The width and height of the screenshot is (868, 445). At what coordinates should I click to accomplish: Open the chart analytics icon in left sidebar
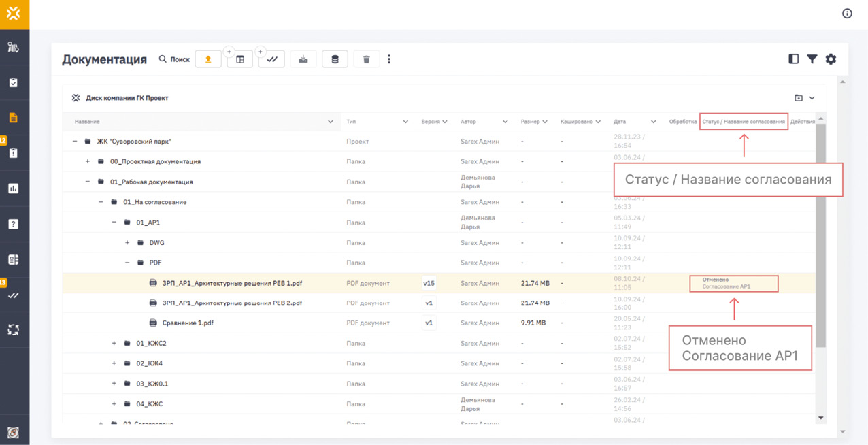(x=14, y=188)
